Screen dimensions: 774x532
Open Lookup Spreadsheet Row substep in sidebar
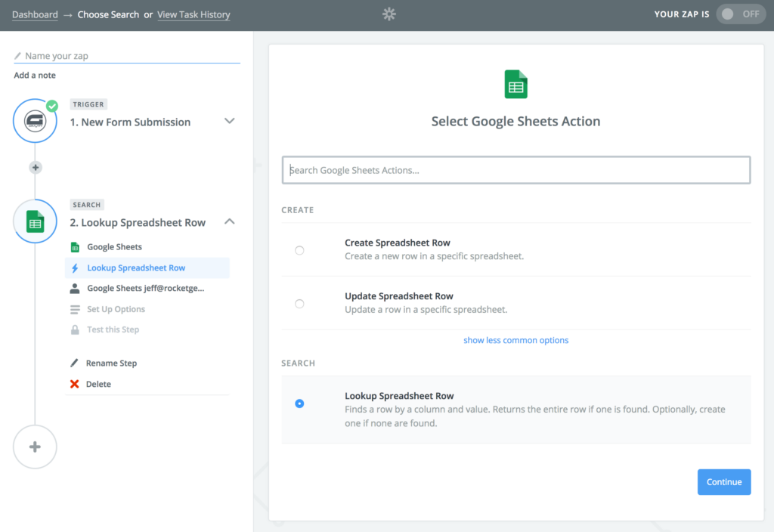pos(147,268)
